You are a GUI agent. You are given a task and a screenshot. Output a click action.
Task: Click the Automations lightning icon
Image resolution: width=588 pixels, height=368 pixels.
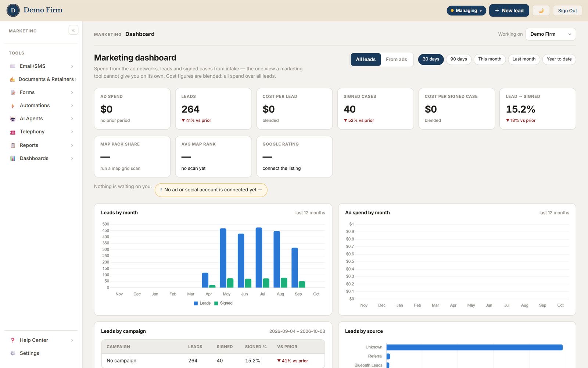(13, 106)
